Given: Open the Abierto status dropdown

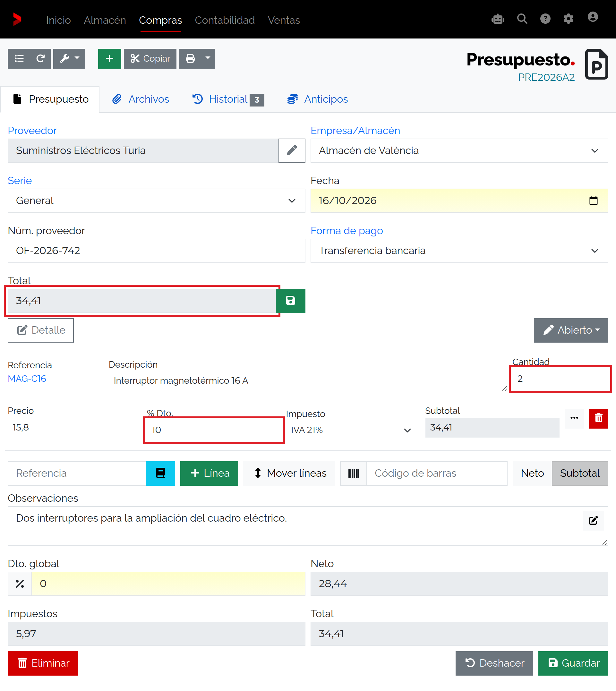Looking at the screenshot, I should pyautogui.click(x=571, y=330).
